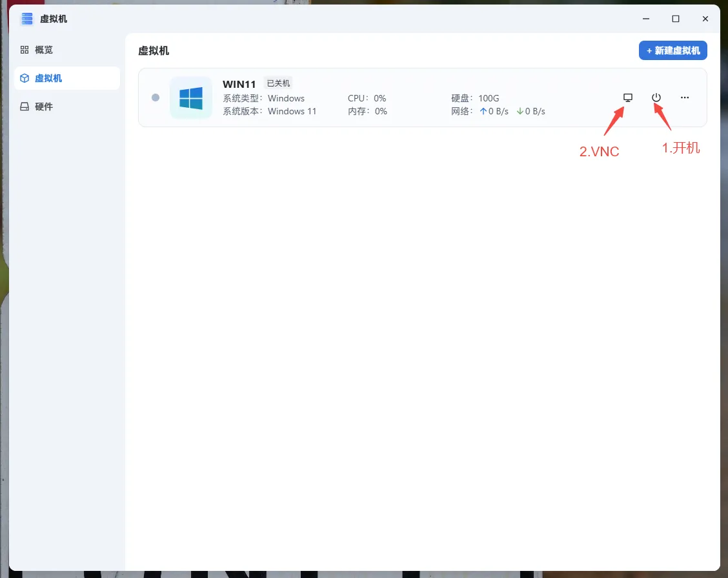Open the three-dot more options menu
The height and width of the screenshot is (578, 728).
pos(685,98)
